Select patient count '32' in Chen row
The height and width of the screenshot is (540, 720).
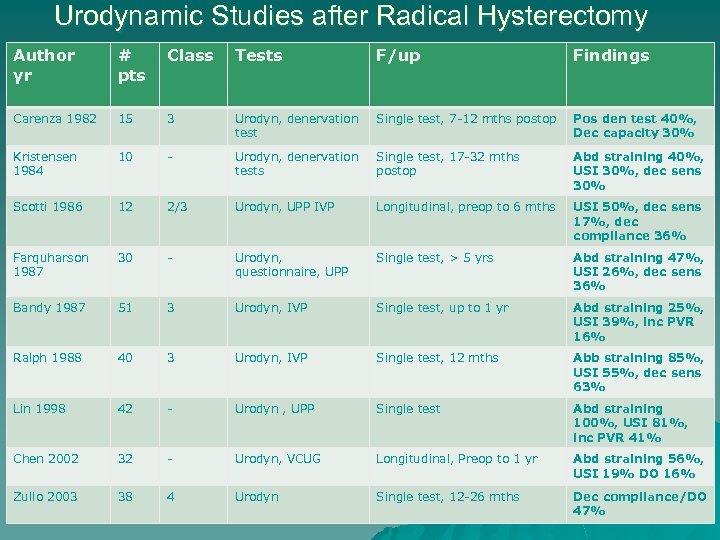tap(125, 459)
